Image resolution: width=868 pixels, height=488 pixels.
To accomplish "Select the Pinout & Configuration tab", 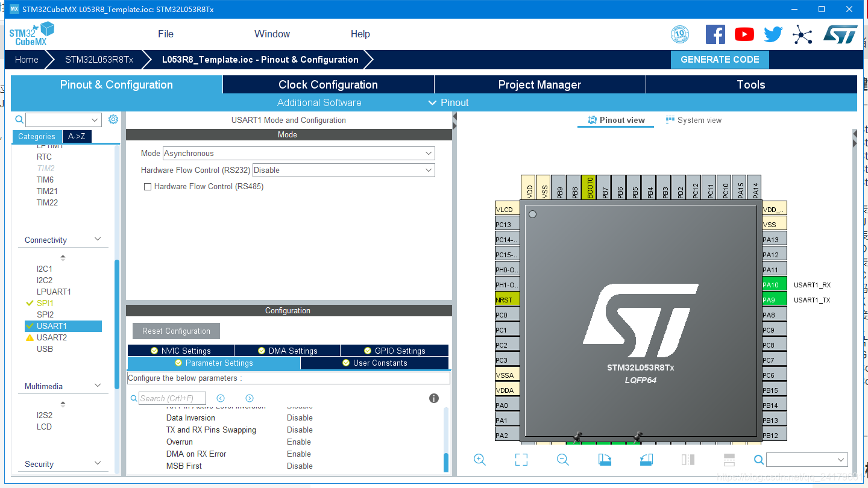I will click(x=116, y=85).
